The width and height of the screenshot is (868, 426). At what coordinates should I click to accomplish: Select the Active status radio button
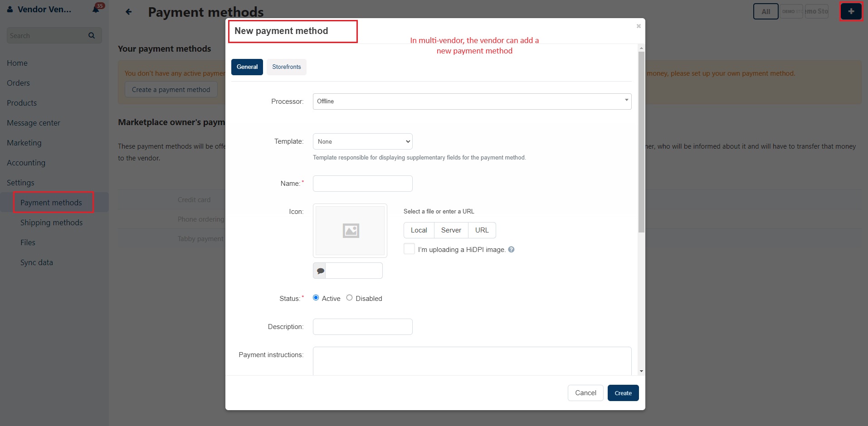coord(316,298)
